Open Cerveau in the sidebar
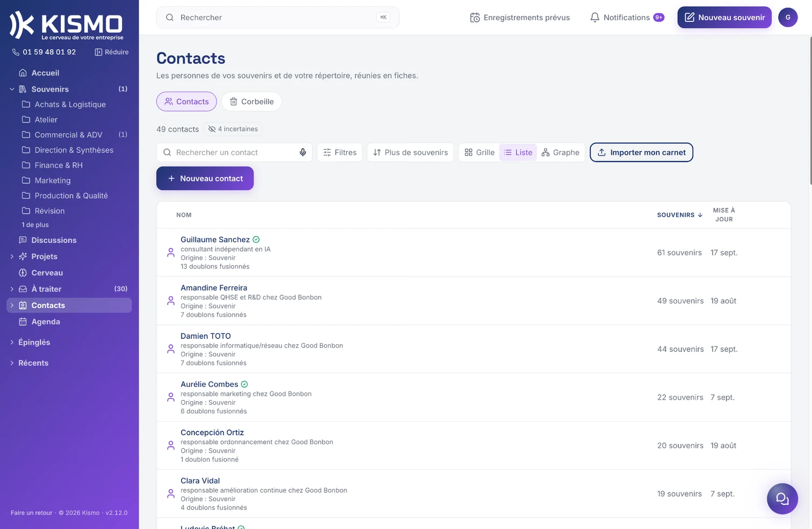Image resolution: width=812 pixels, height=529 pixels. 69,273
